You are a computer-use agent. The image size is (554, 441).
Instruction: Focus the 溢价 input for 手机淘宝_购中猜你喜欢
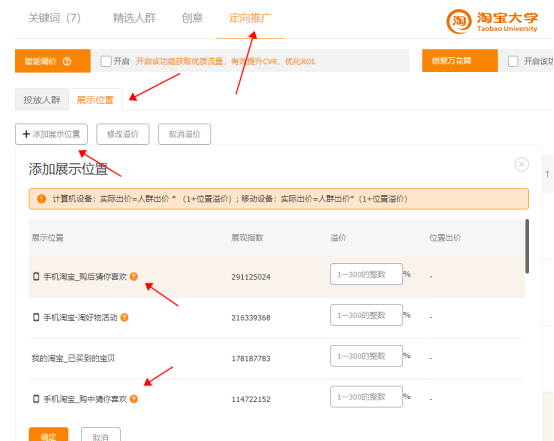pyautogui.click(x=366, y=397)
